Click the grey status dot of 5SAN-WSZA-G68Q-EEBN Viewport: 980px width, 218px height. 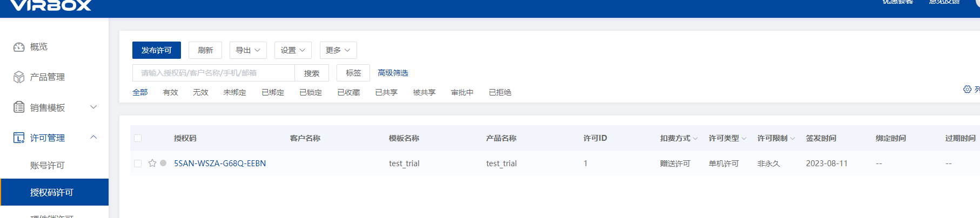pos(163,163)
